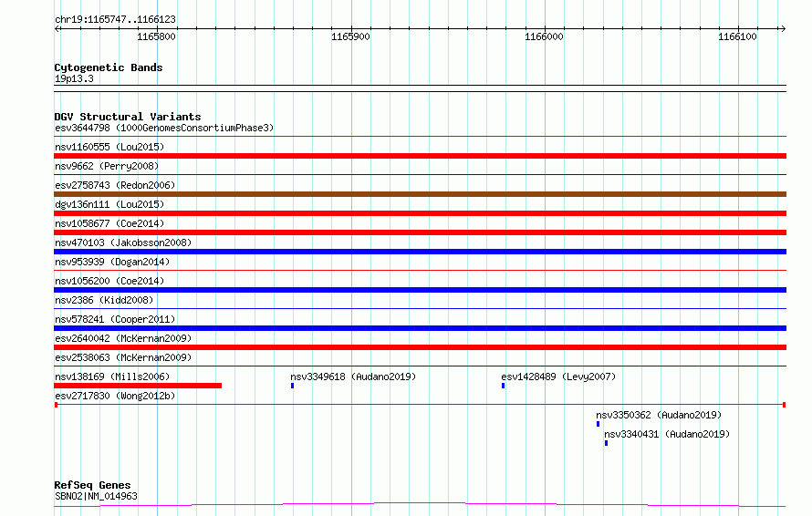Viewport: 812px width, 516px height.
Task: Click the blue nsv470103 (Jakobsson2008) variant bar
Action: point(420,252)
